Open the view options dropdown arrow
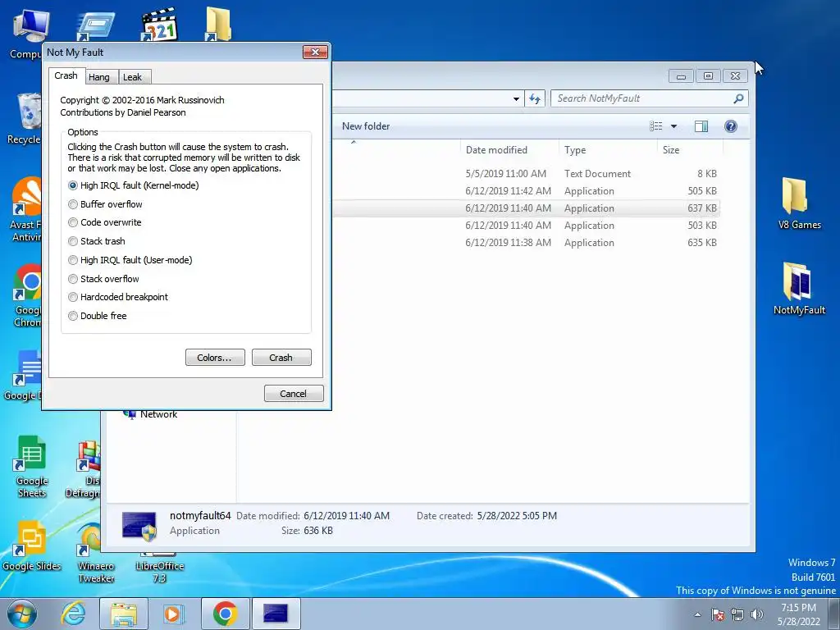 674,126
